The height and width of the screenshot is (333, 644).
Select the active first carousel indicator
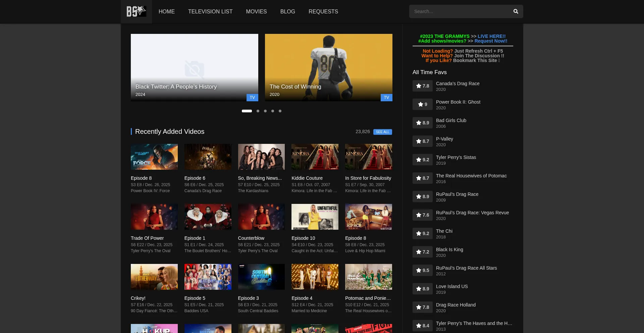tap(247, 111)
